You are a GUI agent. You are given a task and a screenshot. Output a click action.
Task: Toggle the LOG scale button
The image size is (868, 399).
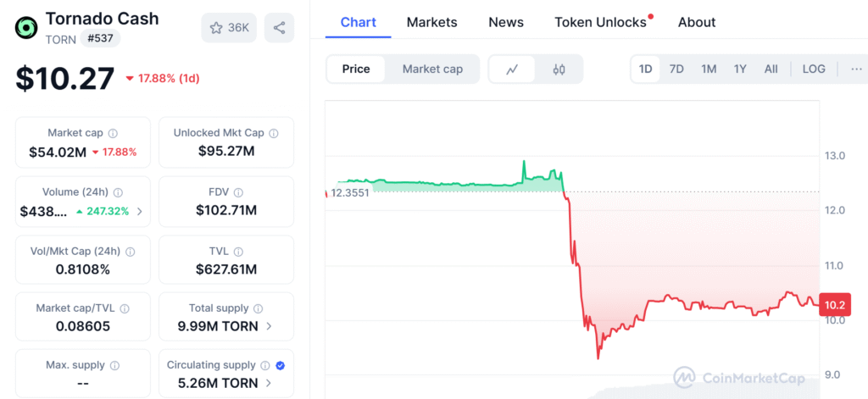coord(814,69)
